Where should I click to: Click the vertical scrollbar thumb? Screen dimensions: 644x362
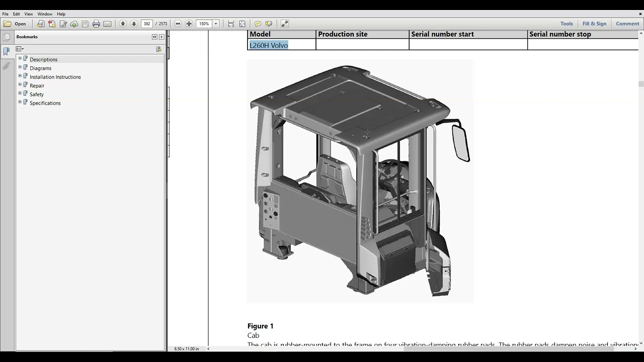point(641,84)
